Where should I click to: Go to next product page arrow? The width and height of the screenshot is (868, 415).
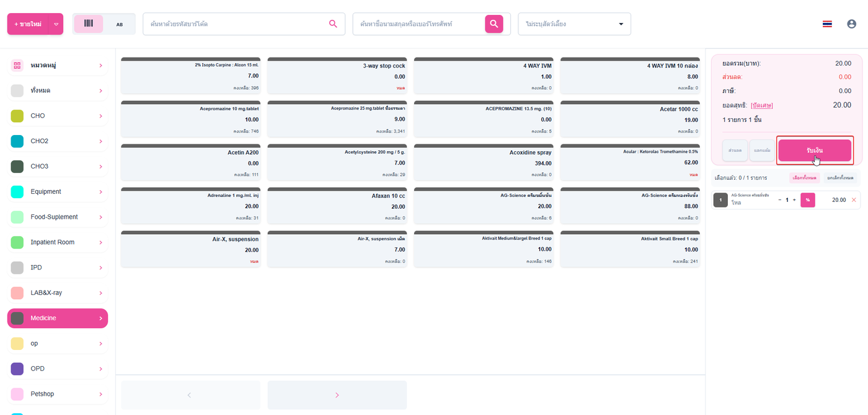click(337, 395)
